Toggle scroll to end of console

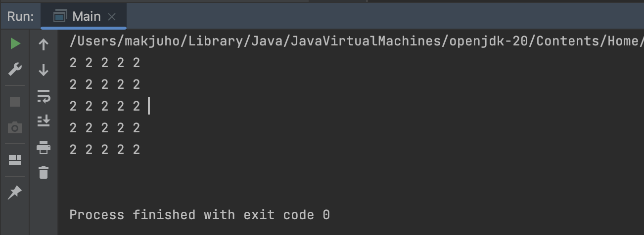pos(44,120)
